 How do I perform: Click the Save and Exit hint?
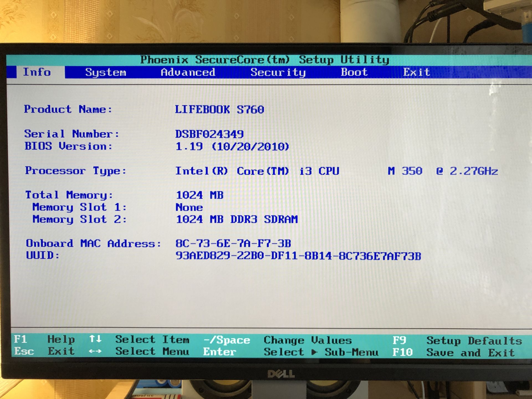click(470, 352)
